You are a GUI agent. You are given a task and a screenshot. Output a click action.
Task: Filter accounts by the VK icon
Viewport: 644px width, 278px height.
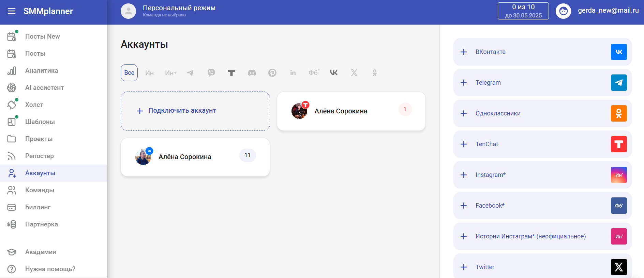click(334, 73)
